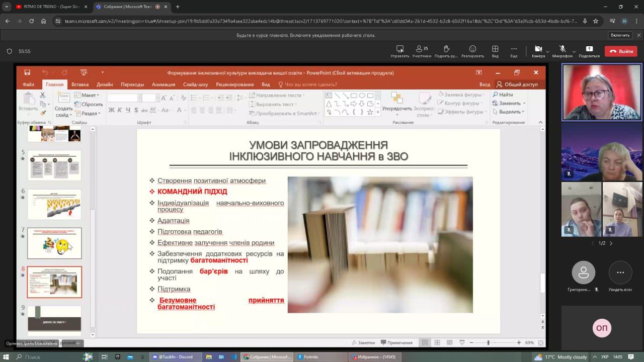Viewport: 644px width, 362px height.
Task: Click the Share content icon
Action: [x=589, y=49]
